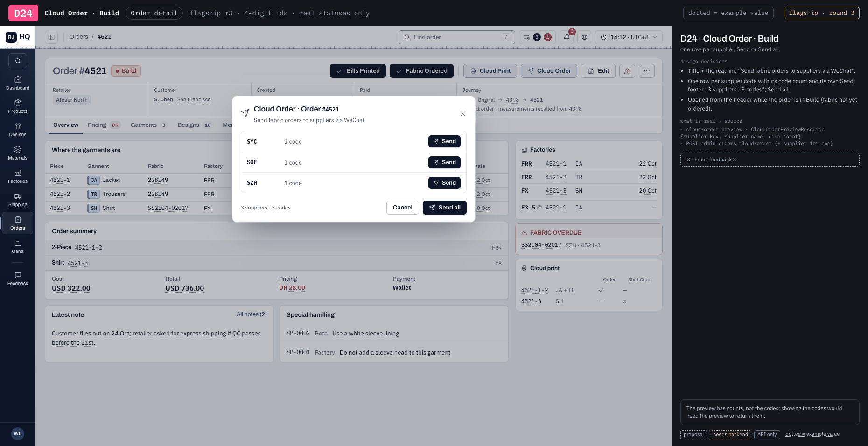This screenshot has height=446, width=868.
Task: Switch to the Garments tab
Action: pos(148,125)
